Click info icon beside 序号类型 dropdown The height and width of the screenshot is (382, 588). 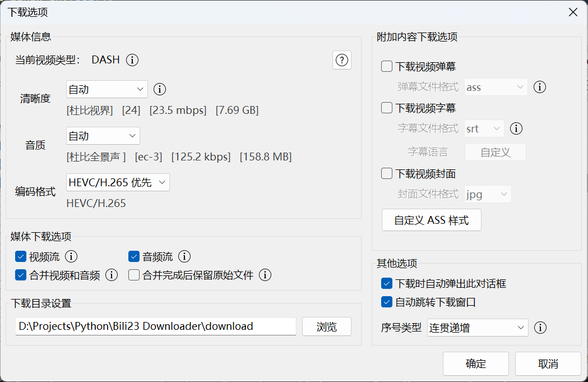click(x=540, y=328)
